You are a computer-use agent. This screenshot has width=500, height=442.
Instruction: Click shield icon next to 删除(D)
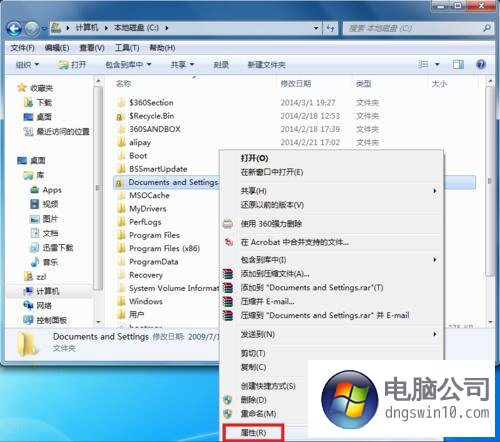(x=228, y=400)
